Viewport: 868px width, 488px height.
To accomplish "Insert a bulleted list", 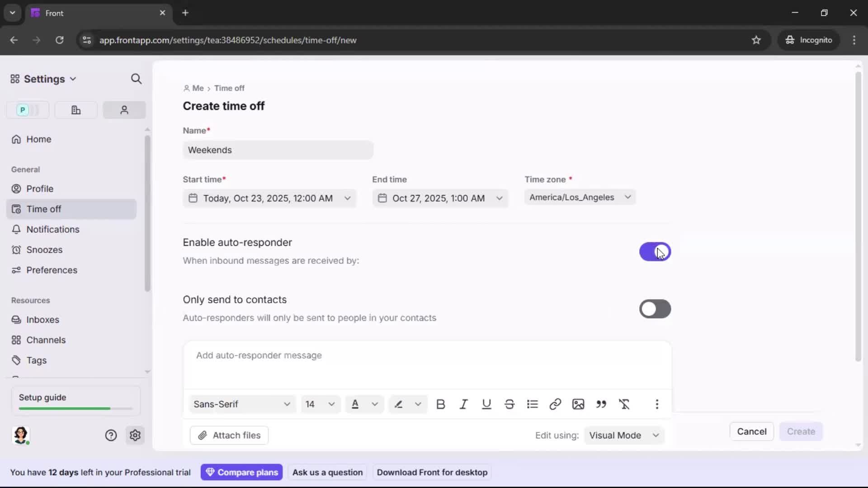I will coord(533,404).
